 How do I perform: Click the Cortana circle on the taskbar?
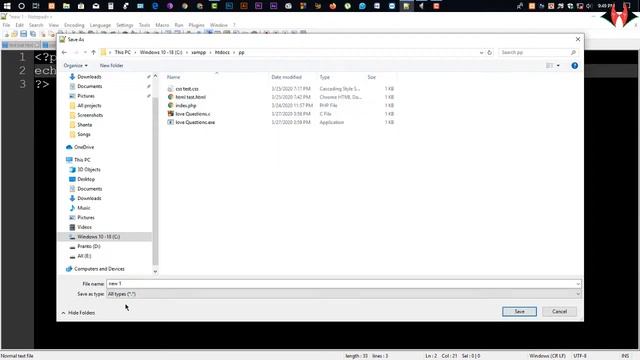[x=21, y=6]
